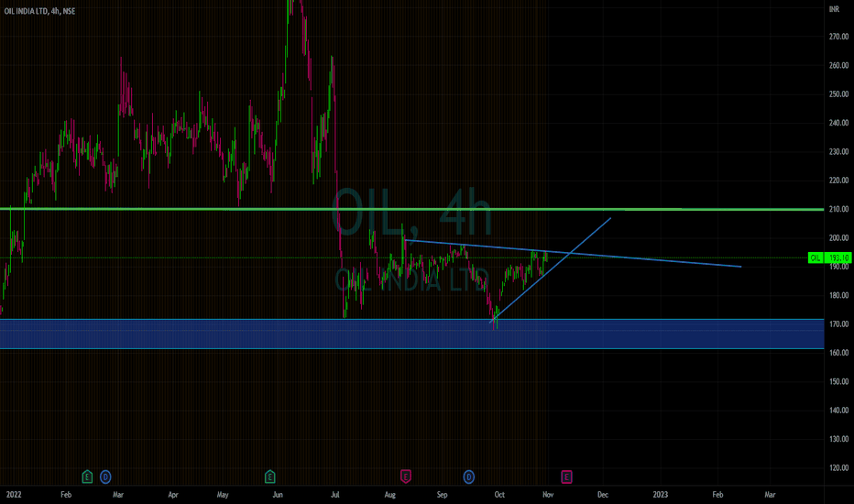Click the Oct time axis label
The image size is (854, 504).
click(499, 495)
